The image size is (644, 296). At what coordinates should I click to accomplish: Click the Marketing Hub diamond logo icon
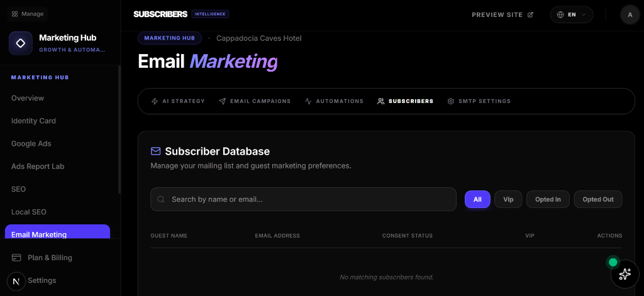(x=21, y=43)
